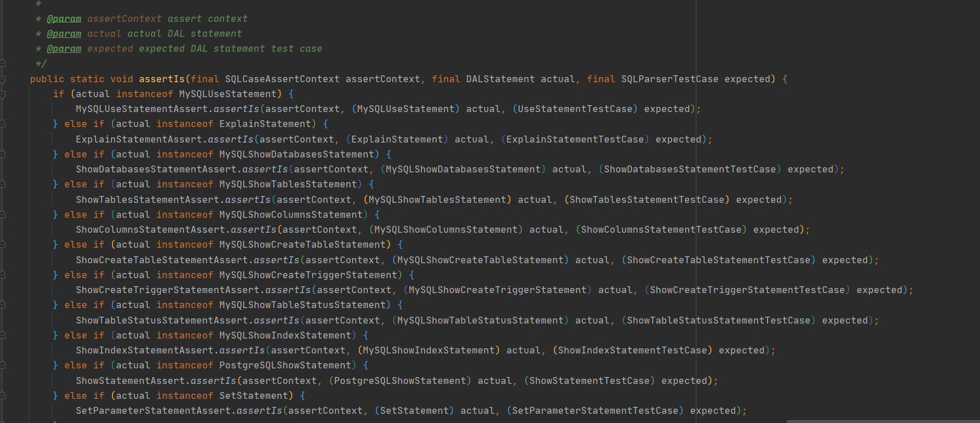This screenshot has height=423, width=980.
Task: Click '(ExplainStatementTestCase)' cast expression
Action: tap(575, 140)
